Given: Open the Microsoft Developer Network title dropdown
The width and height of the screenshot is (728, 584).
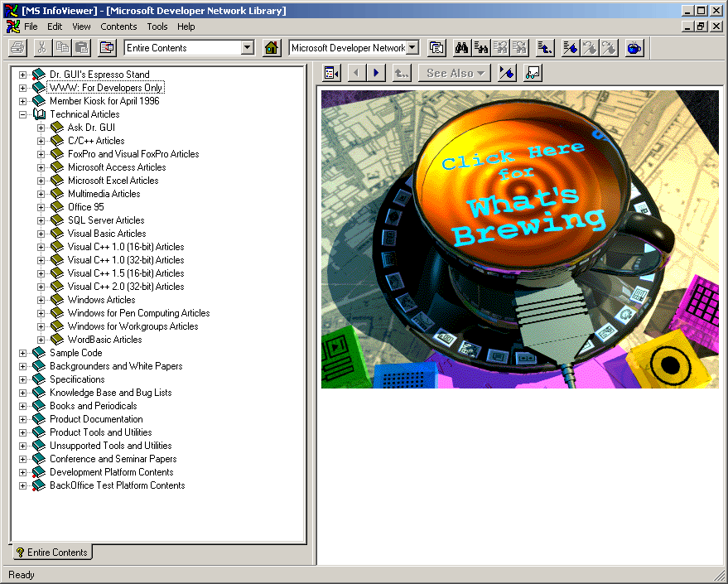Looking at the screenshot, I should [x=412, y=47].
